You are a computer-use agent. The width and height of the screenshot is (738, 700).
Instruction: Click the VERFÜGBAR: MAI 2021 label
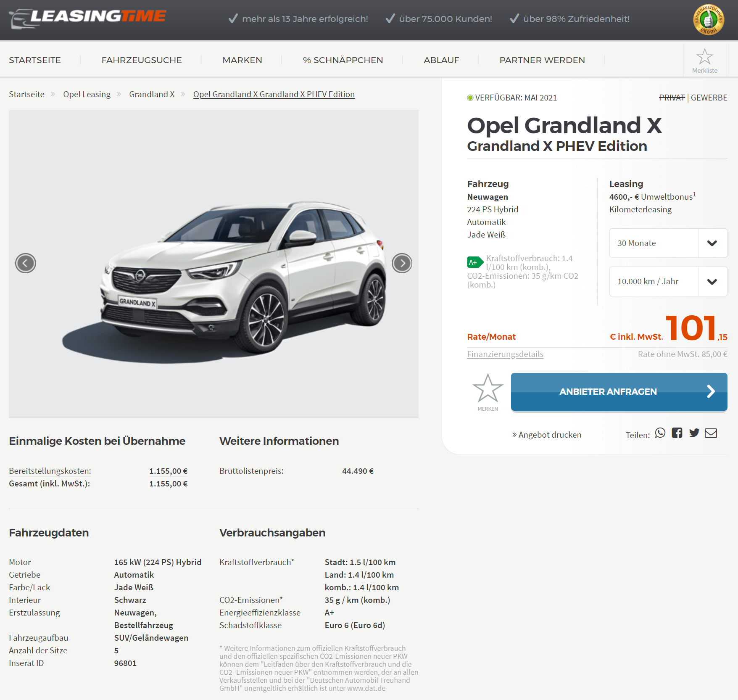[516, 98]
